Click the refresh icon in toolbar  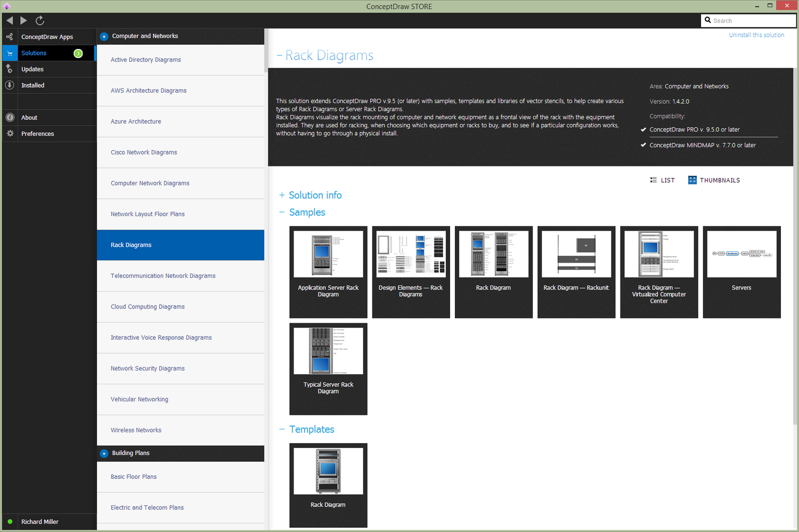39,20
